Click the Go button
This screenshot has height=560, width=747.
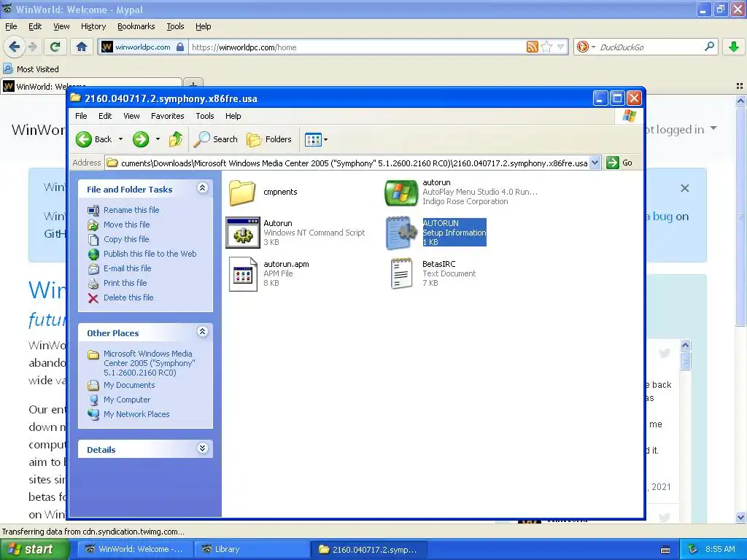[x=619, y=163]
